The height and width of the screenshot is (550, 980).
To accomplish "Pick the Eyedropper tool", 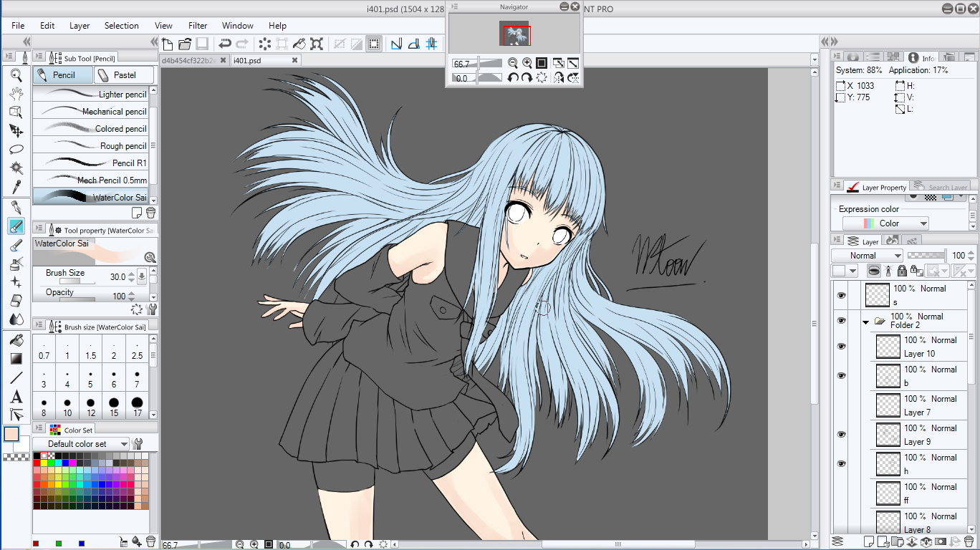I will pos(16,187).
